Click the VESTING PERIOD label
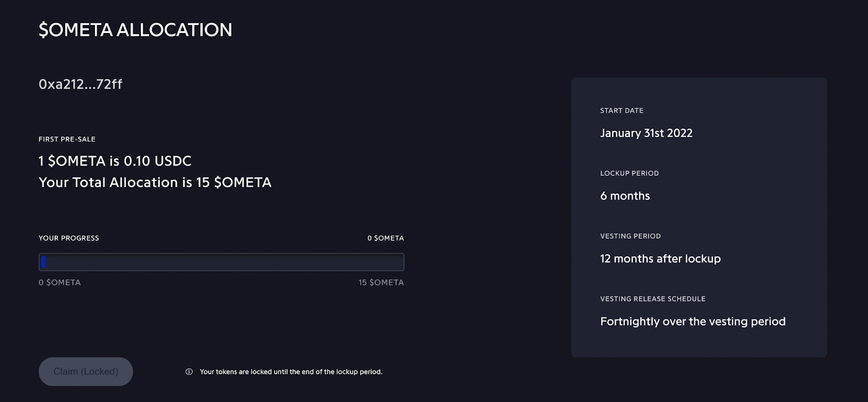 tap(630, 237)
